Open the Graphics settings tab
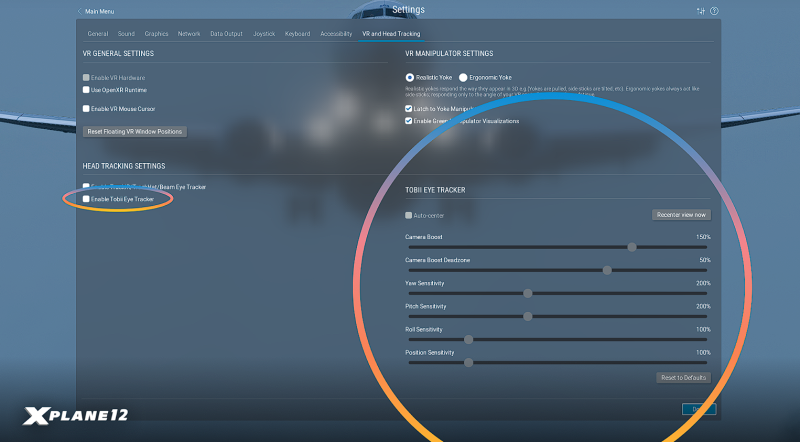This screenshot has height=442, width=800. pyautogui.click(x=157, y=33)
